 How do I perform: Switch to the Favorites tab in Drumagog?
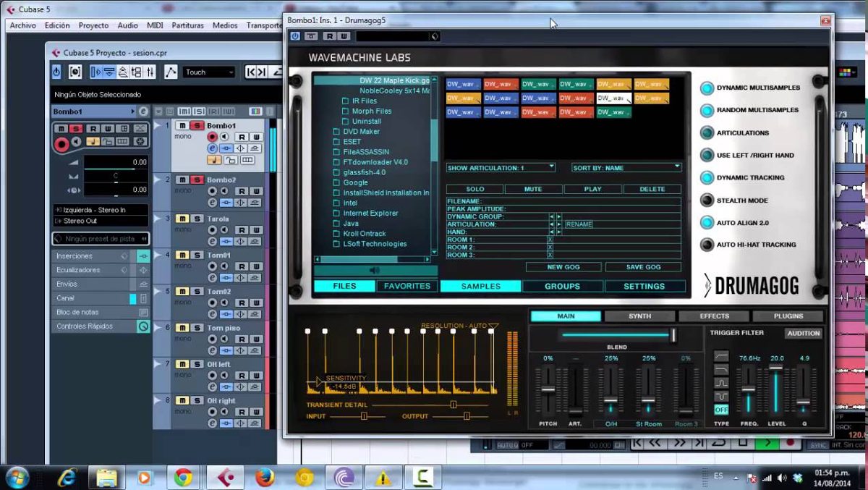[x=407, y=286]
